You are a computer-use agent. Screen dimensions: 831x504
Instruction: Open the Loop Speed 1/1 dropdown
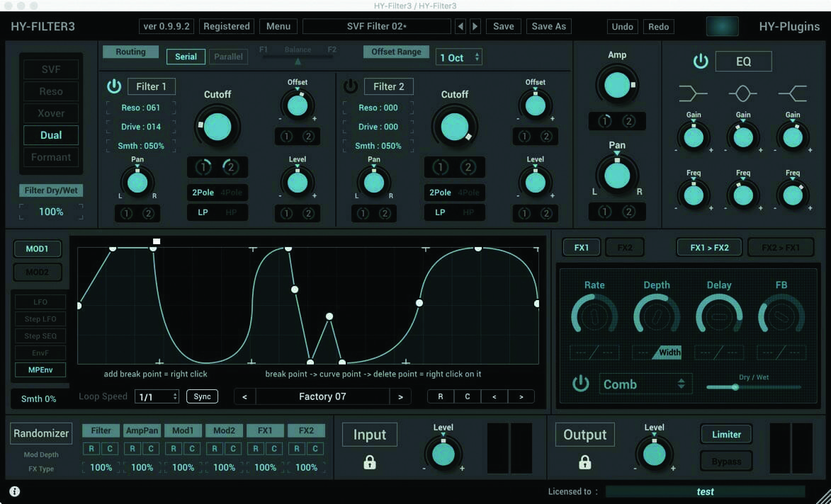coord(157,396)
